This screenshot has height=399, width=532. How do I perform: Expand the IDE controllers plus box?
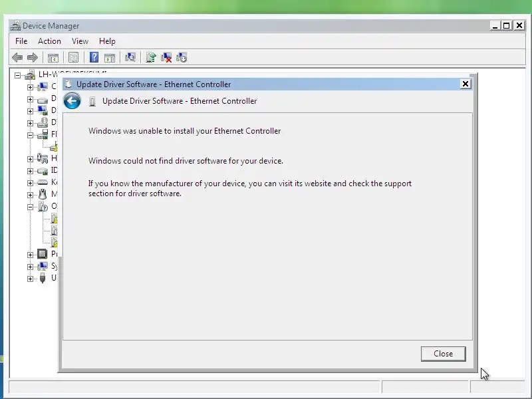coord(30,171)
